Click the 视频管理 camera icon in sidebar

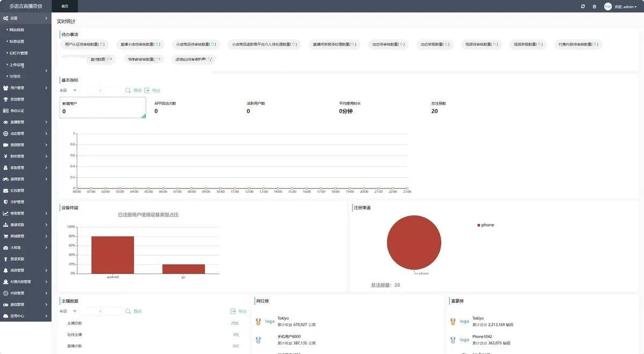pos(5,145)
